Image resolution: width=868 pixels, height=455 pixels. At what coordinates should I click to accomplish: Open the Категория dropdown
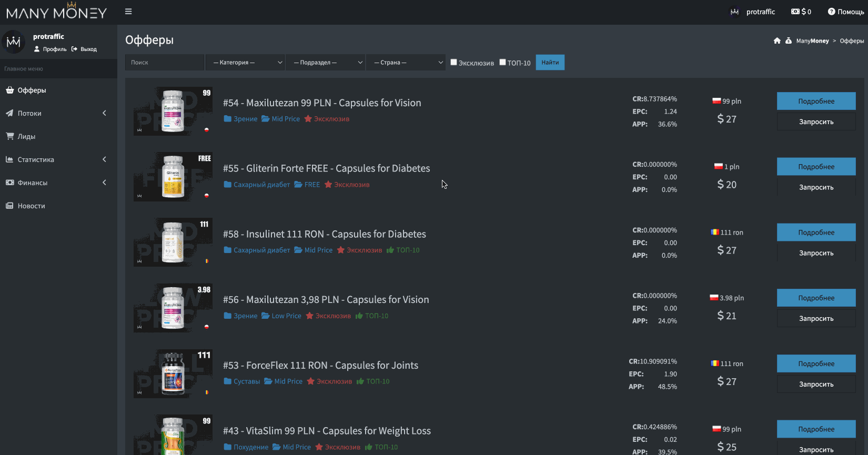pyautogui.click(x=245, y=62)
